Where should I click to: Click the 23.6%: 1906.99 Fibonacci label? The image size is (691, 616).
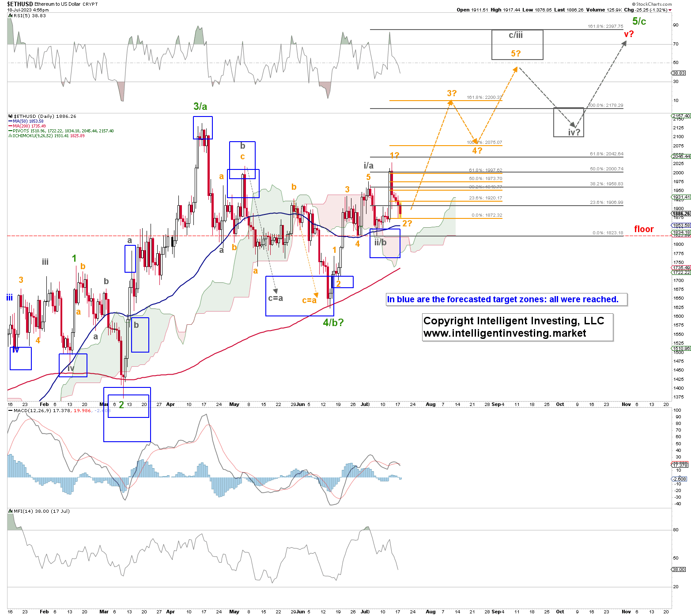click(607, 203)
